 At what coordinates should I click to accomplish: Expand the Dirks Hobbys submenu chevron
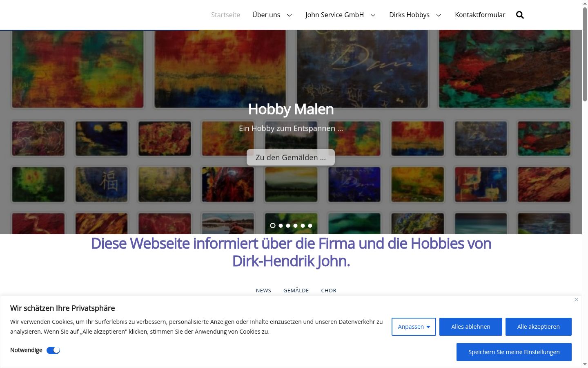pyautogui.click(x=439, y=15)
